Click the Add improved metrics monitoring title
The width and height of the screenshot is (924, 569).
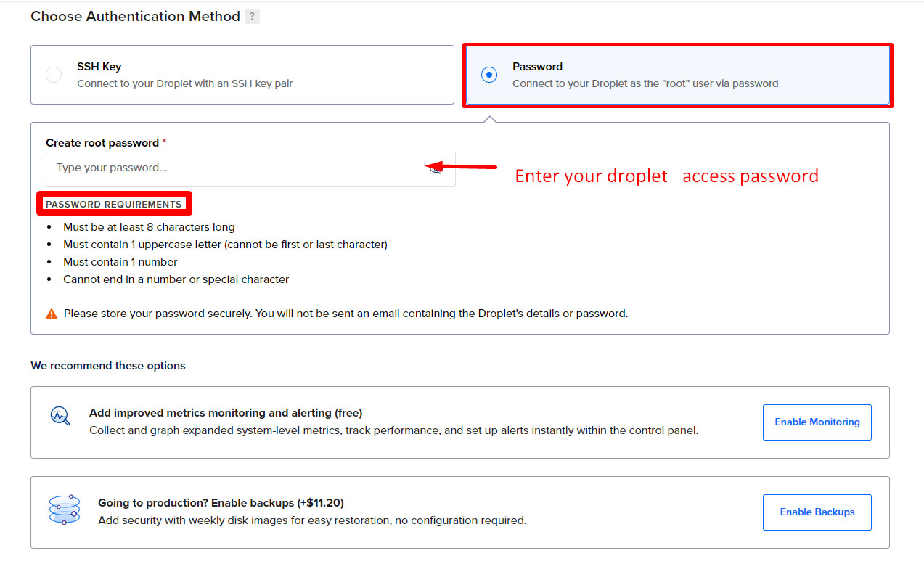pos(226,413)
